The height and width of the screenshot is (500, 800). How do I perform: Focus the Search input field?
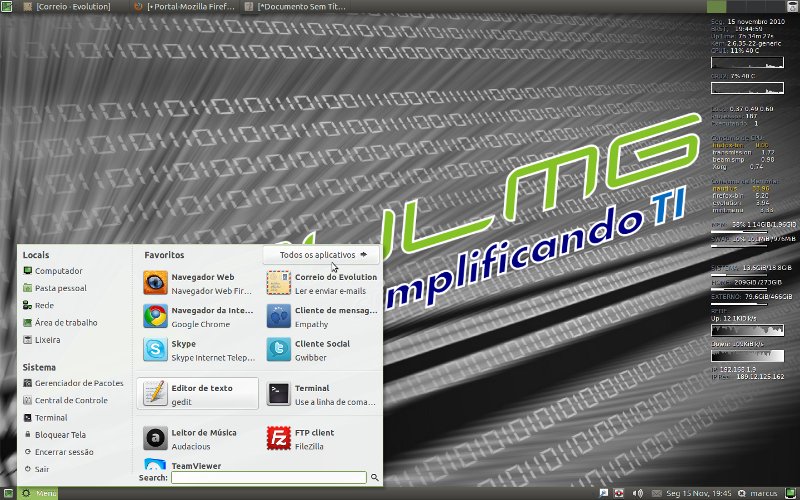pyautogui.click(x=269, y=478)
